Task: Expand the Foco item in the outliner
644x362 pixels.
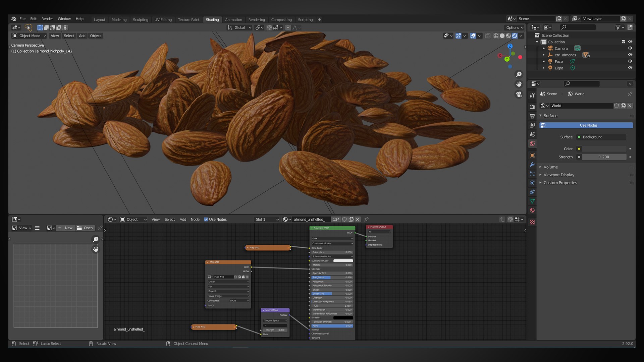Action: coord(544,62)
